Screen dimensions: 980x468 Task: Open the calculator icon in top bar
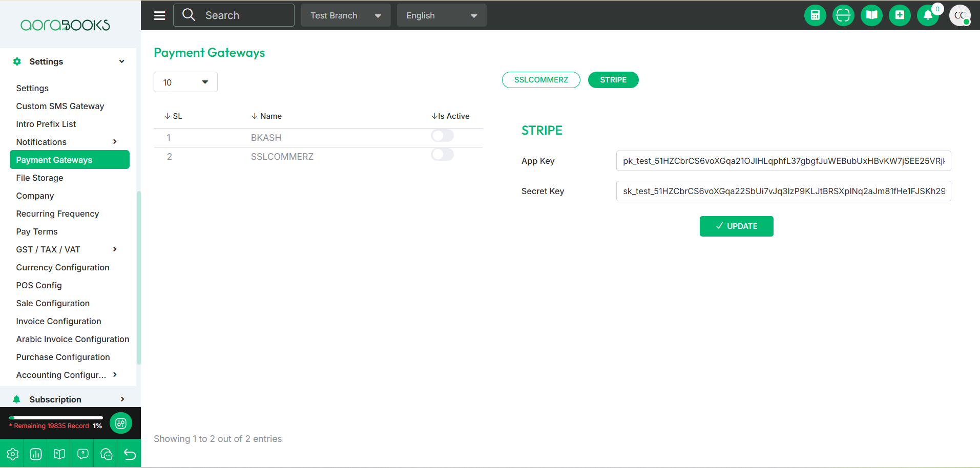815,15
